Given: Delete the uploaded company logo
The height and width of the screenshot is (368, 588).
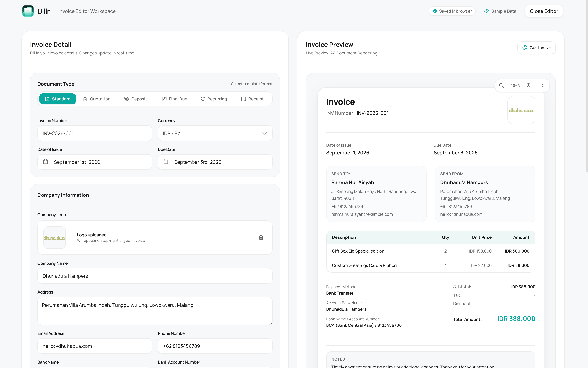Looking at the screenshot, I should coord(261,238).
